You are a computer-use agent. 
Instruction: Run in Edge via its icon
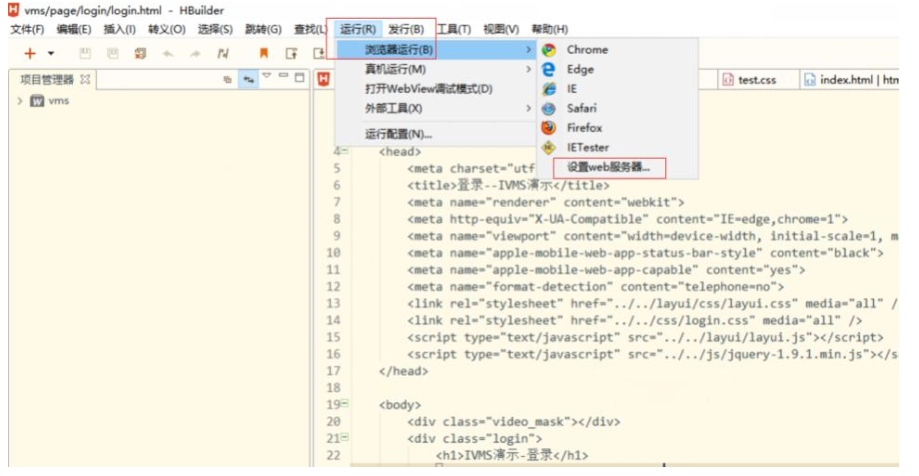[549, 69]
